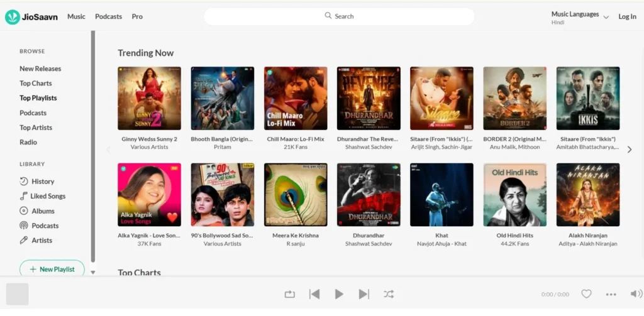Image resolution: width=644 pixels, height=316 pixels.
Task: Click inside the Search field
Action: (339, 16)
